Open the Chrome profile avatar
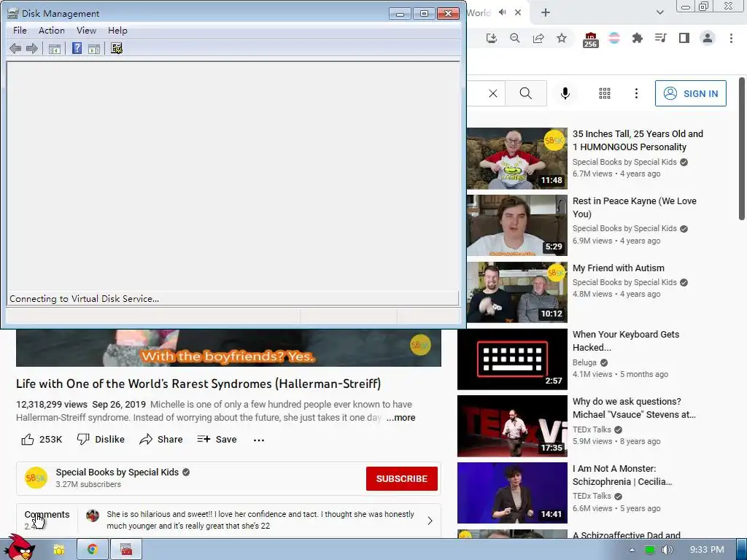The height and width of the screenshot is (560, 747). coord(708,38)
